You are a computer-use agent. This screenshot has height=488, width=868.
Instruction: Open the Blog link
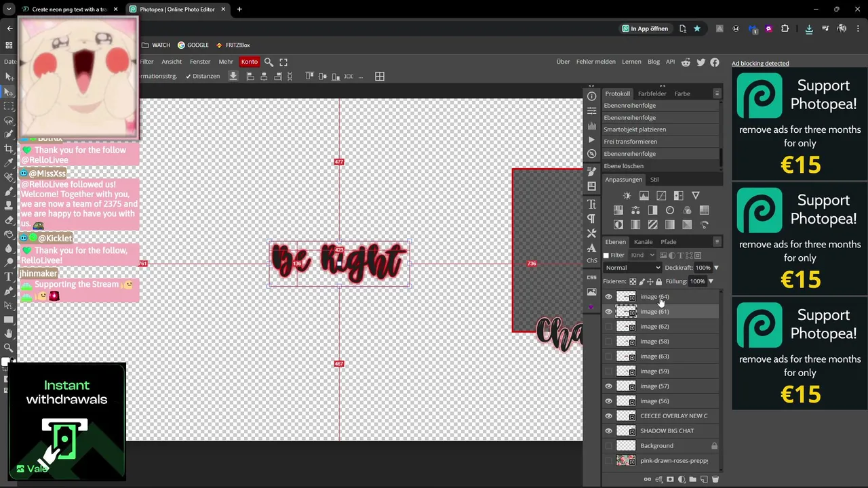654,62
